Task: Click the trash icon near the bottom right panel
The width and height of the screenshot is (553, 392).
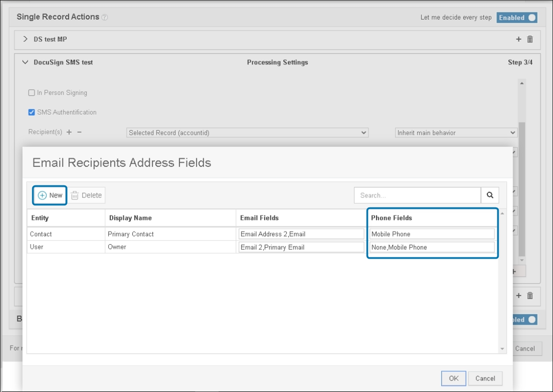Action: coord(530,296)
